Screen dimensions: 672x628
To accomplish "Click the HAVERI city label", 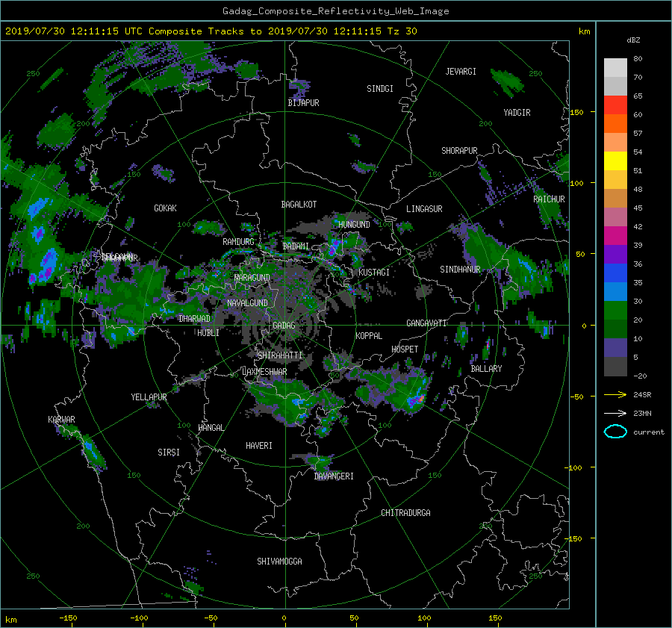I will pos(259,446).
